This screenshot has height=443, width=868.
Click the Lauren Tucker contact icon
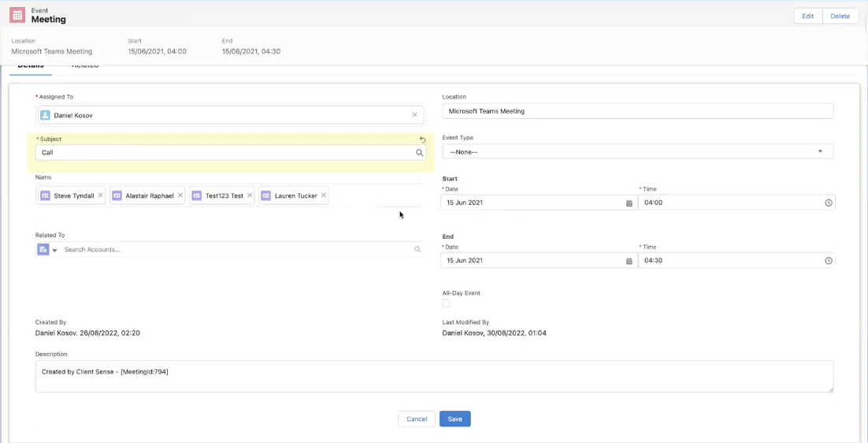265,195
